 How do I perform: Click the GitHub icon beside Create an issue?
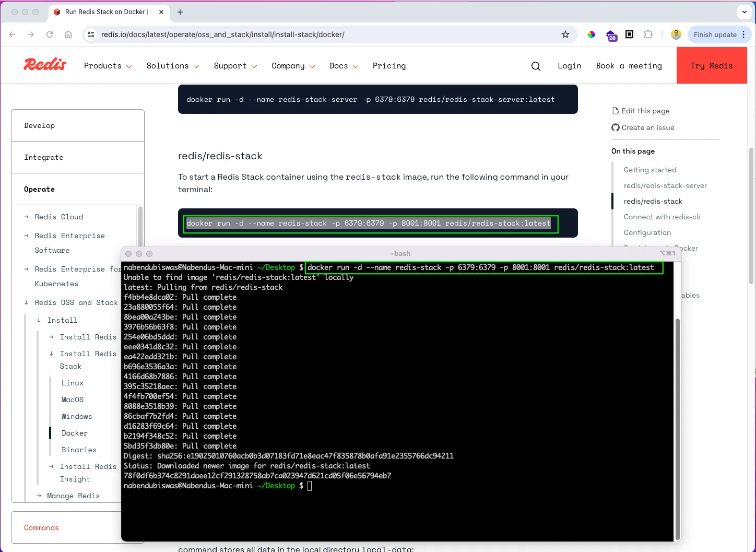[x=616, y=127]
